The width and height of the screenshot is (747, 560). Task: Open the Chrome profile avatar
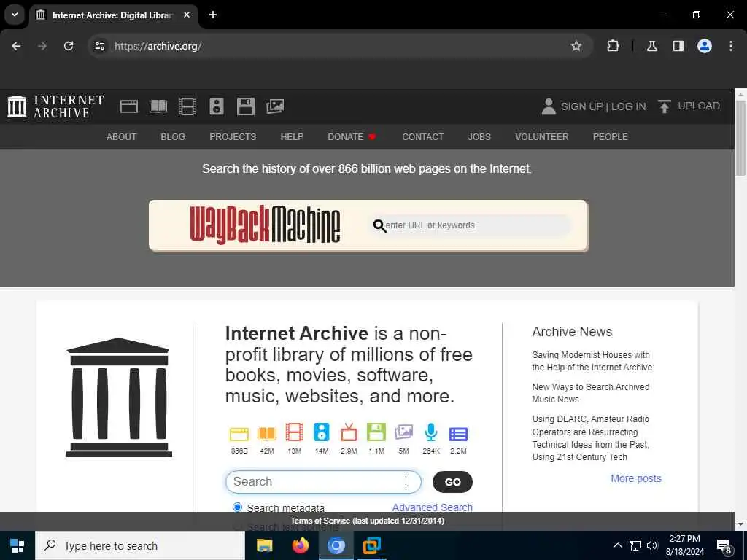[x=705, y=46]
